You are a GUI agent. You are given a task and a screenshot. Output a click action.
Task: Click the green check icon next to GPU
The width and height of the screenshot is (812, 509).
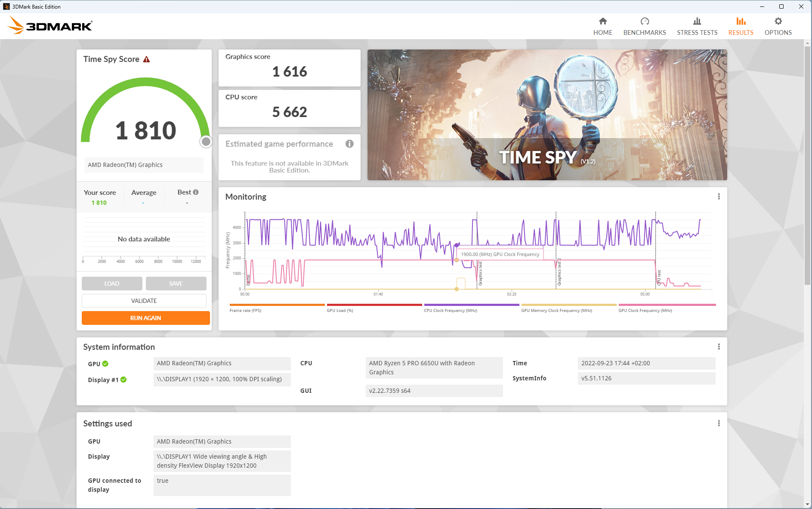point(105,364)
